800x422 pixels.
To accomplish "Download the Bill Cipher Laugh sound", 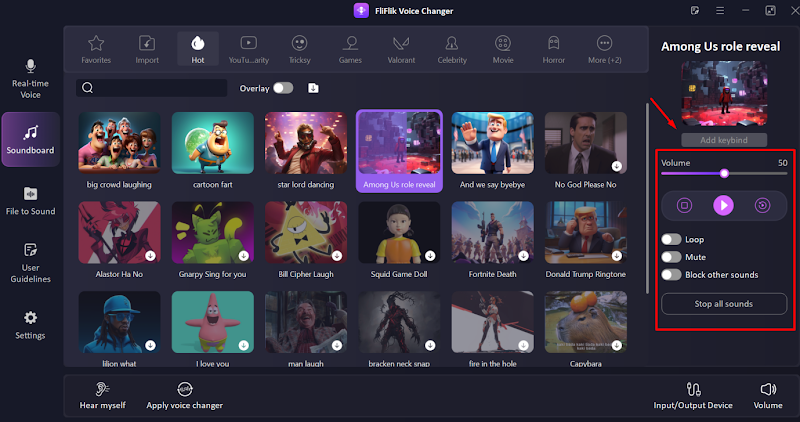I will 337,256.
